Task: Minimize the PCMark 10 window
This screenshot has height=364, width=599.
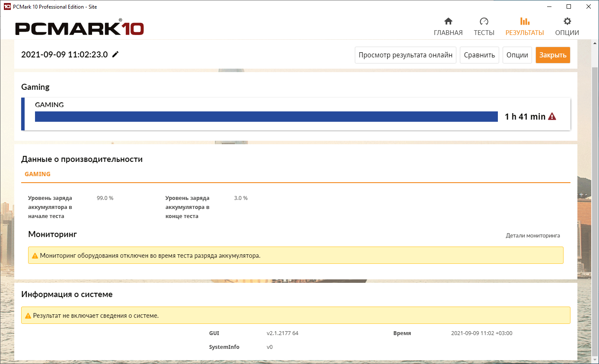Action: coord(549,7)
